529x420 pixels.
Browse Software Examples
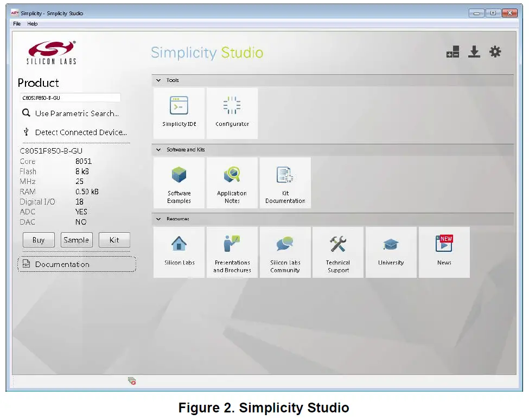179,182
